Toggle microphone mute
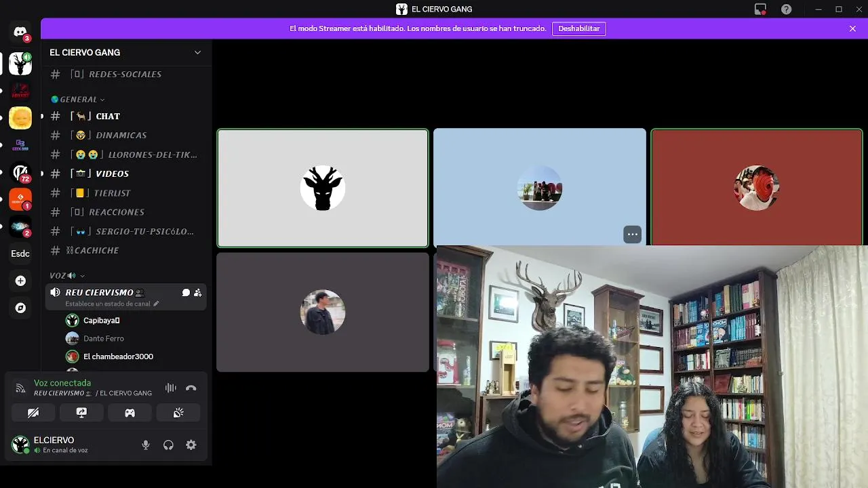The image size is (868, 488). pyautogui.click(x=146, y=445)
